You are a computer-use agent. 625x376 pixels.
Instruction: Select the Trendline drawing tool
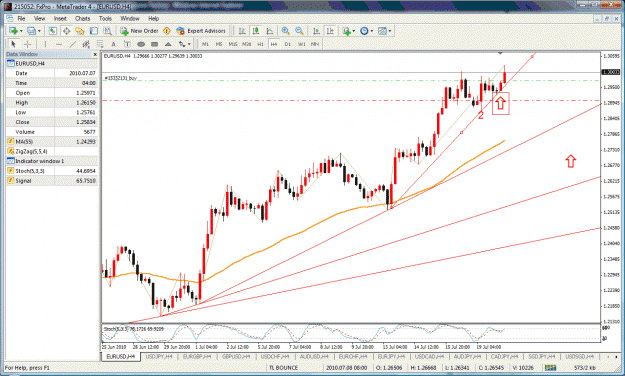tap(73, 44)
